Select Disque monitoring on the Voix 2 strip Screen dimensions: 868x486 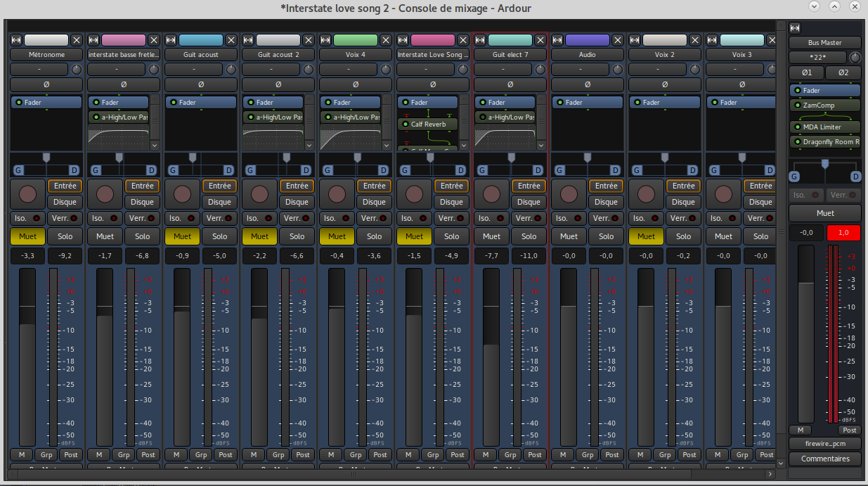pyautogui.click(x=683, y=202)
